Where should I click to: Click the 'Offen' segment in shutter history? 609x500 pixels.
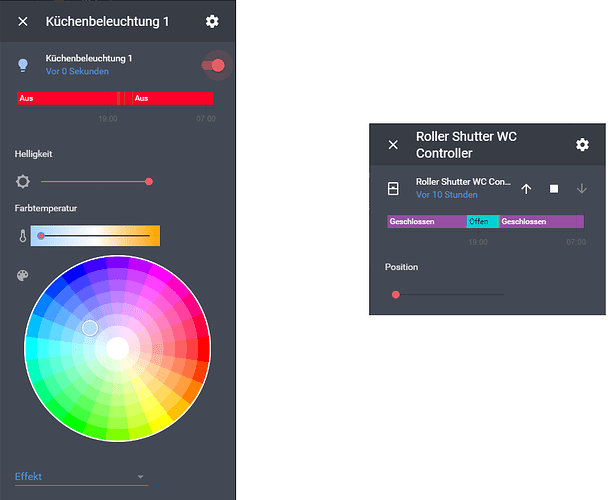(x=482, y=221)
